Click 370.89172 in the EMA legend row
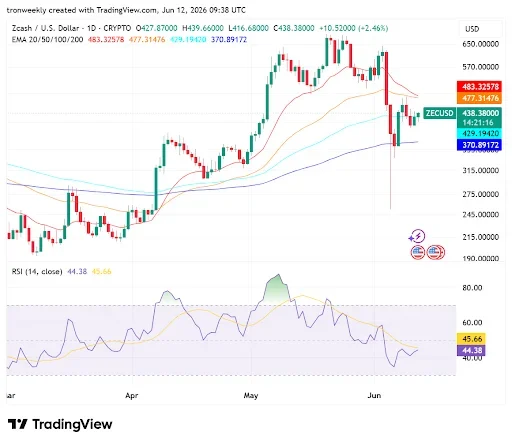This screenshot has width=512, height=444. [229, 40]
